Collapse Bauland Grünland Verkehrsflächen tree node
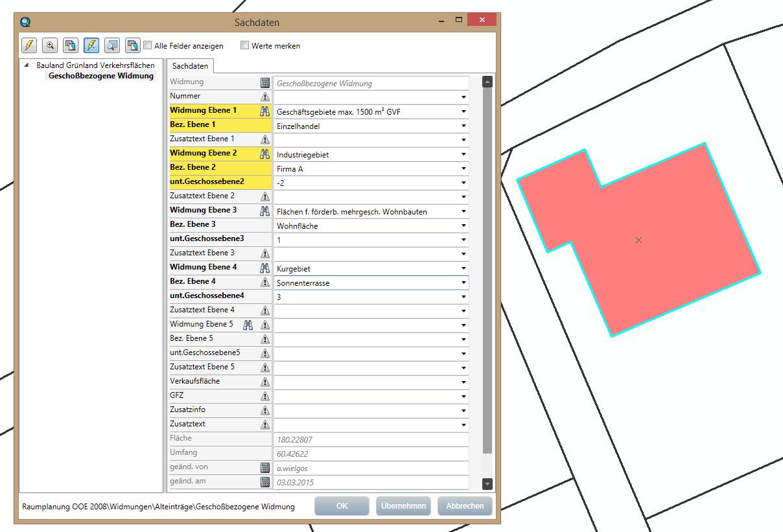 pyautogui.click(x=27, y=65)
